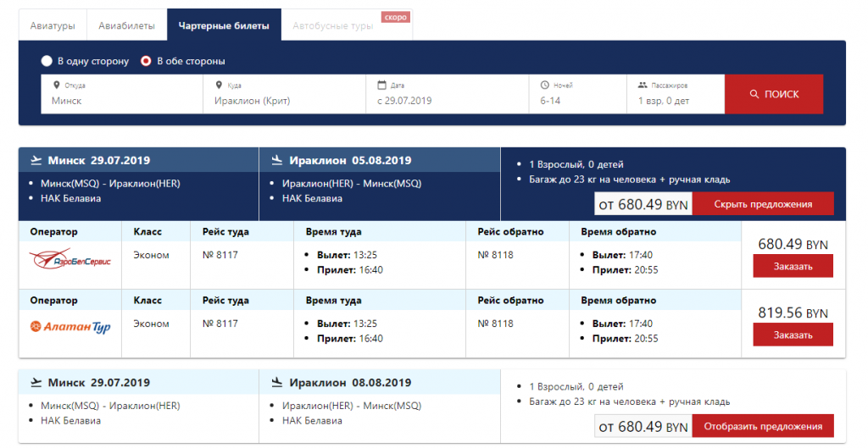Image resolution: width=868 pixels, height=448 pixels.
Task: Open the Откуда field showing Минск
Action: [x=122, y=94]
